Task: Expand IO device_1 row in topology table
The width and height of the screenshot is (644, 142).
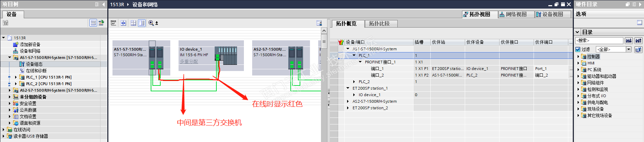Action: [x=354, y=95]
